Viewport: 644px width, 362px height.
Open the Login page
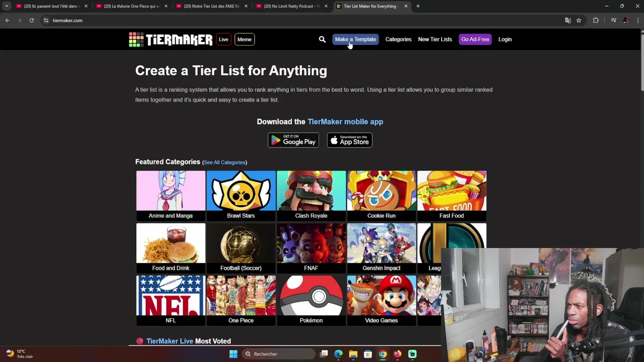505,39
